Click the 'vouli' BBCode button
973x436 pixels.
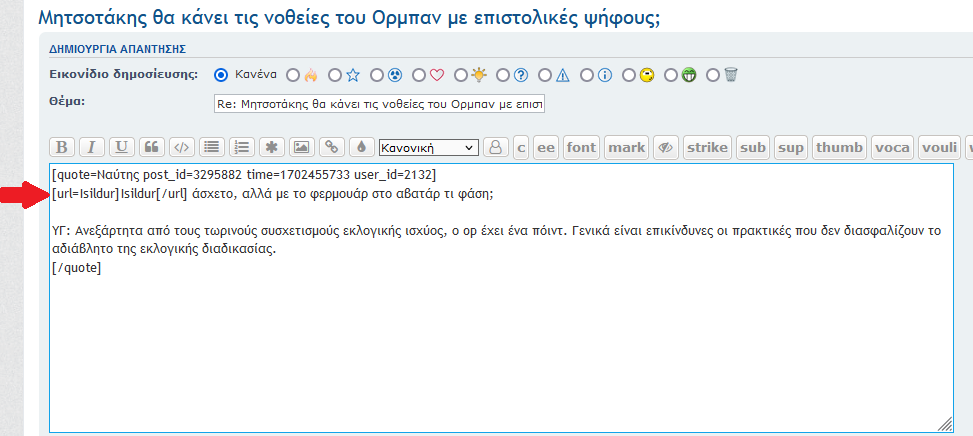[939, 147]
